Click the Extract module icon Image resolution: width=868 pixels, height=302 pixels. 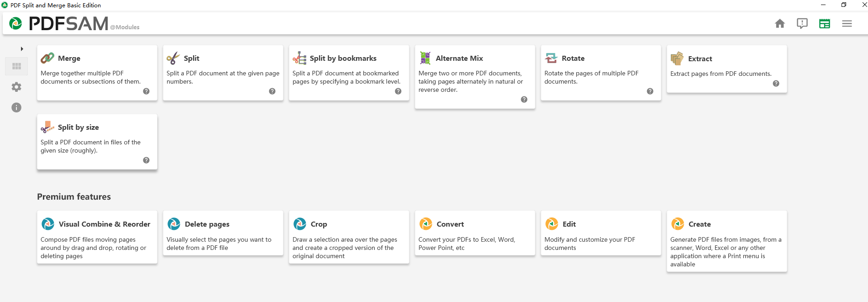677,58
